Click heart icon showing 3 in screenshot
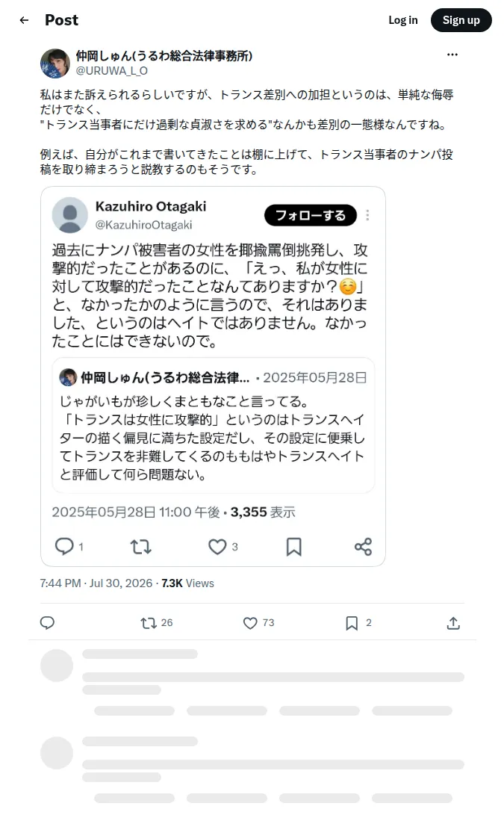Image resolution: width=504 pixels, height=815 pixels. click(x=217, y=546)
